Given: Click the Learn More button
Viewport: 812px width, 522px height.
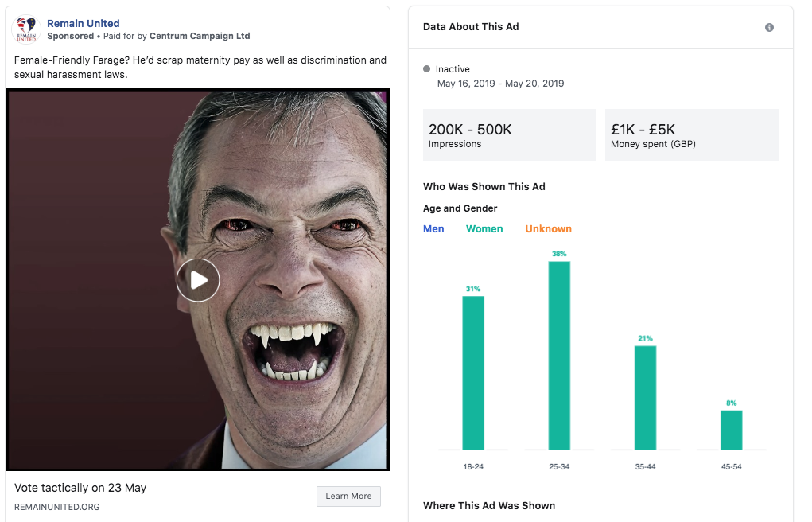Looking at the screenshot, I should 348,496.
